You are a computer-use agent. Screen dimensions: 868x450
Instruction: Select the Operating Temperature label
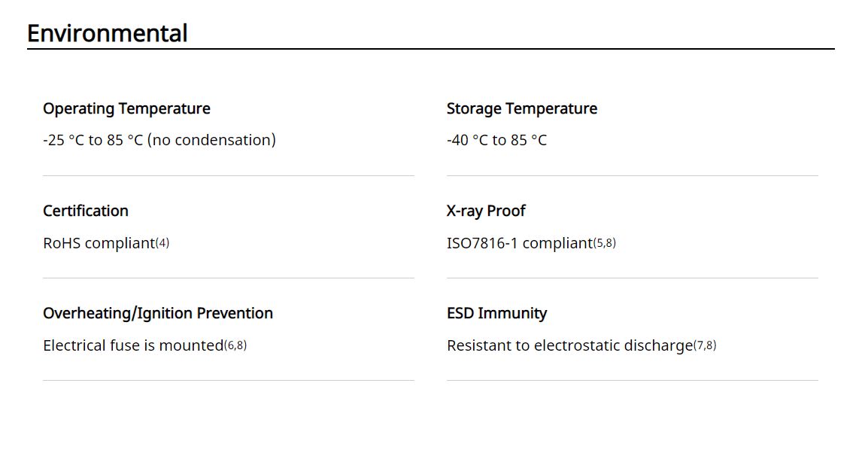tap(127, 108)
